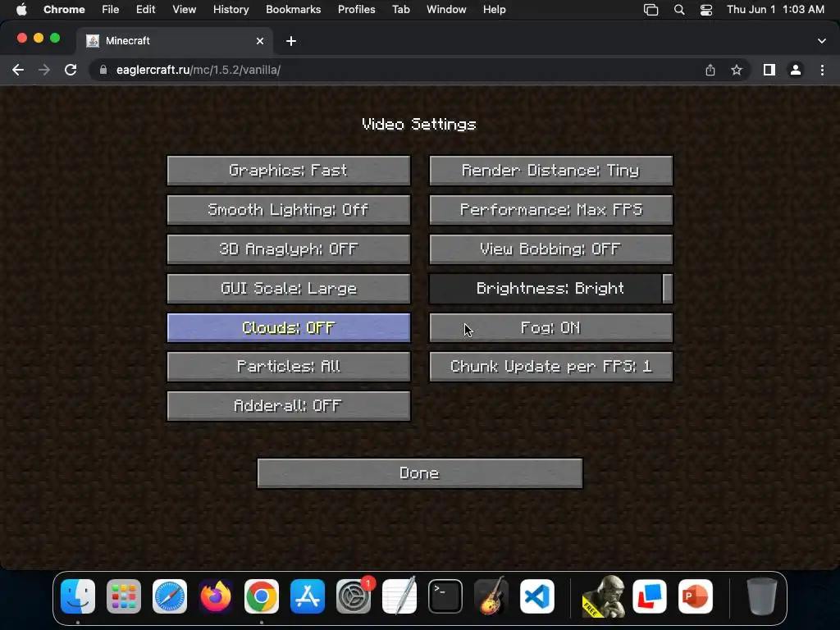Cycle Chunk Update per FPS: 1
840x630 pixels.
click(550, 367)
